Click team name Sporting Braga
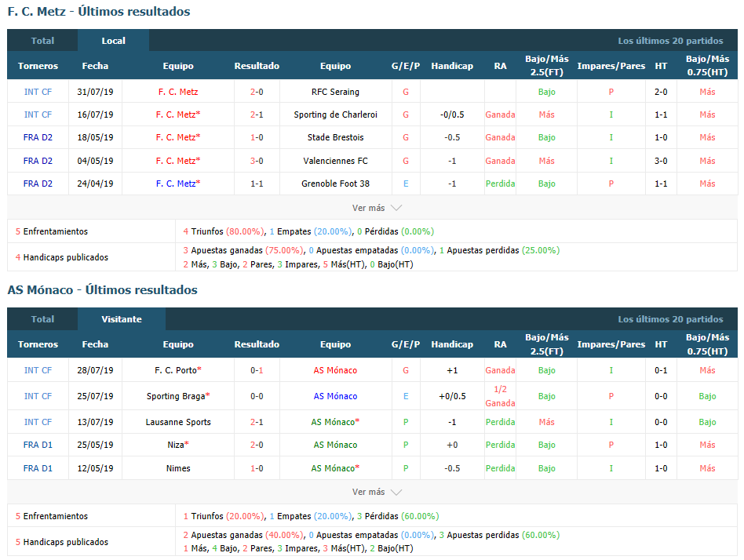This screenshot has height=560, width=744. [176, 396]
